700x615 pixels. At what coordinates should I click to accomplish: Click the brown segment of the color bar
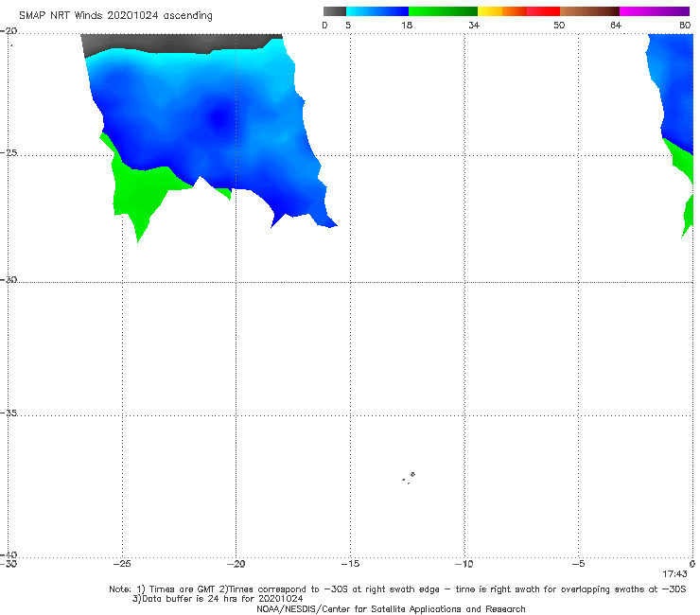pos(589,11)
